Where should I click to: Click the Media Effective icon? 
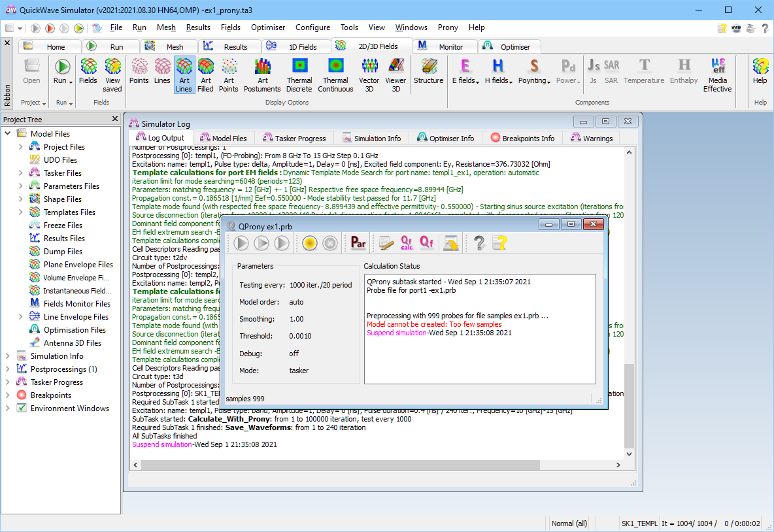coord(718,75)
